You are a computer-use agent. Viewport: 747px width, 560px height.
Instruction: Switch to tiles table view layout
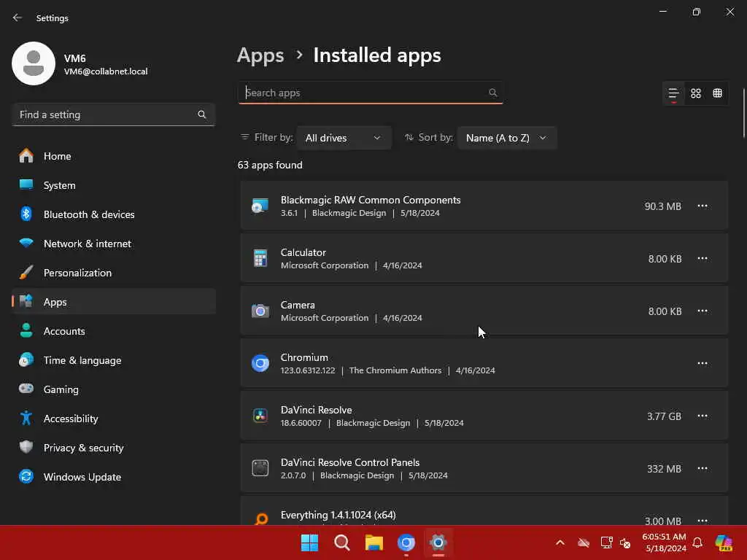click(x=718, y=93)
